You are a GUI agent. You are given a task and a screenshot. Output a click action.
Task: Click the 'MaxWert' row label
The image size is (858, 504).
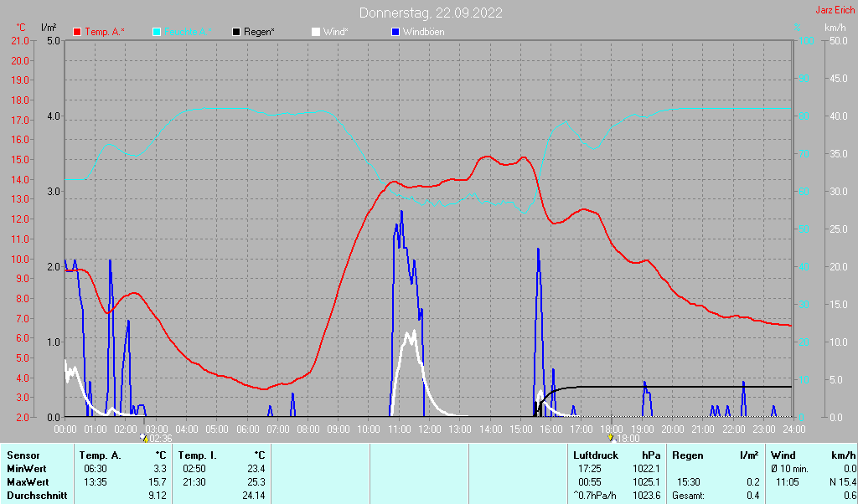point(28,483)
